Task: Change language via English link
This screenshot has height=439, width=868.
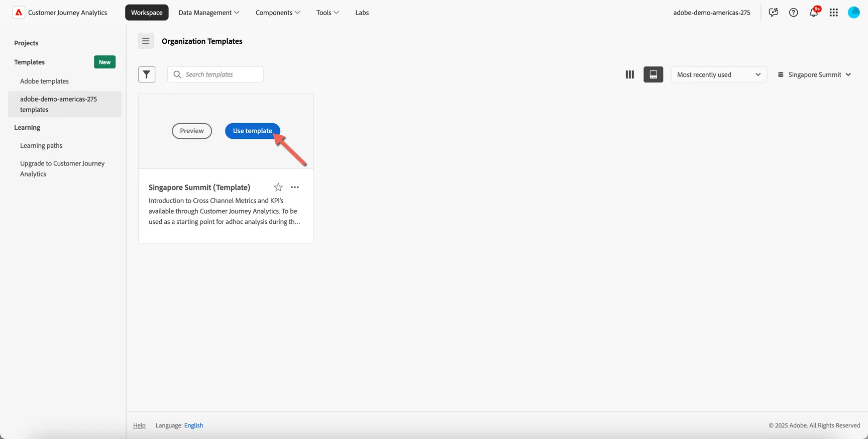Action: (x=193, y=425)
